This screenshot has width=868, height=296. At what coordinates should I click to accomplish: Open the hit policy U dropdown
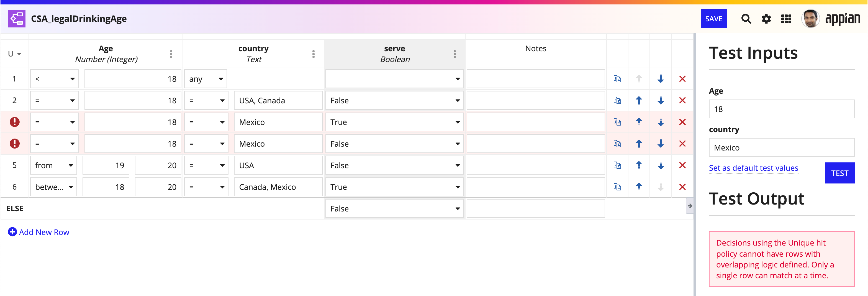pyautogui.click(x=14, y=54)
